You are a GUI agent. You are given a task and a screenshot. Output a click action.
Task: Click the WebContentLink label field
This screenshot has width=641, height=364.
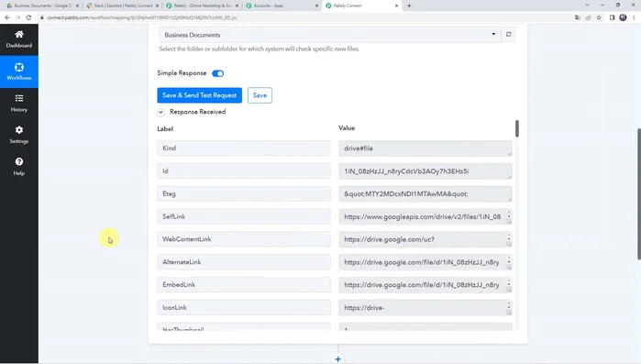pos(244,239)
